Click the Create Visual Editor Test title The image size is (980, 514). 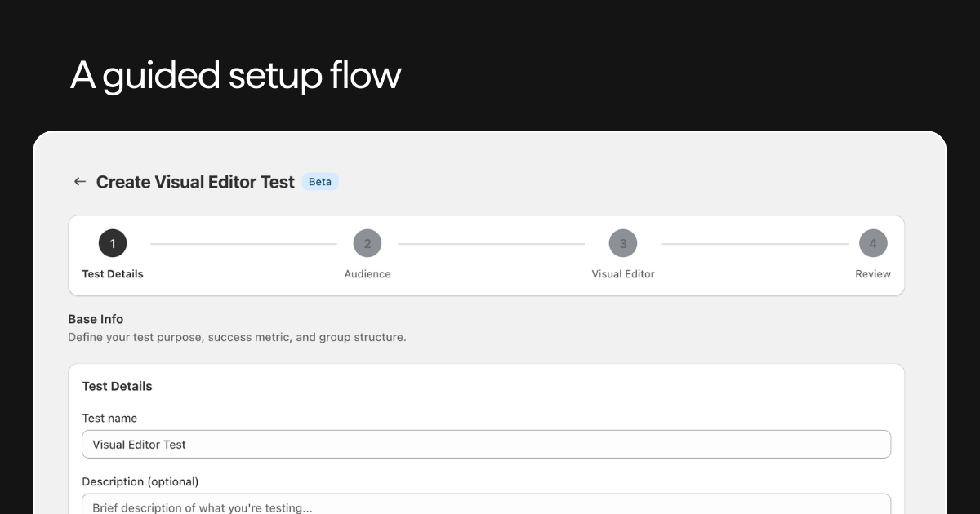pos(195,182)
